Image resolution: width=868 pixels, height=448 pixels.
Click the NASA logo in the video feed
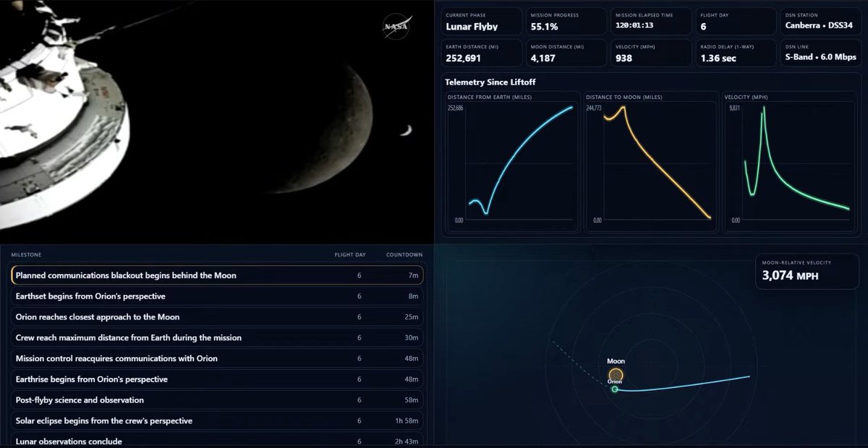pyautogui.click(x=397, y=27)
